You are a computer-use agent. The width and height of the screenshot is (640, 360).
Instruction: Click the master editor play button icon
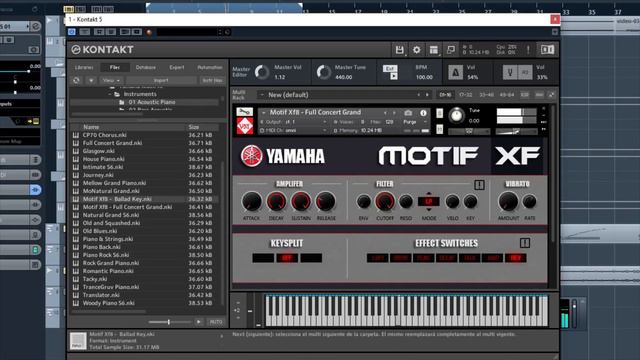click(x=393, y=76)
